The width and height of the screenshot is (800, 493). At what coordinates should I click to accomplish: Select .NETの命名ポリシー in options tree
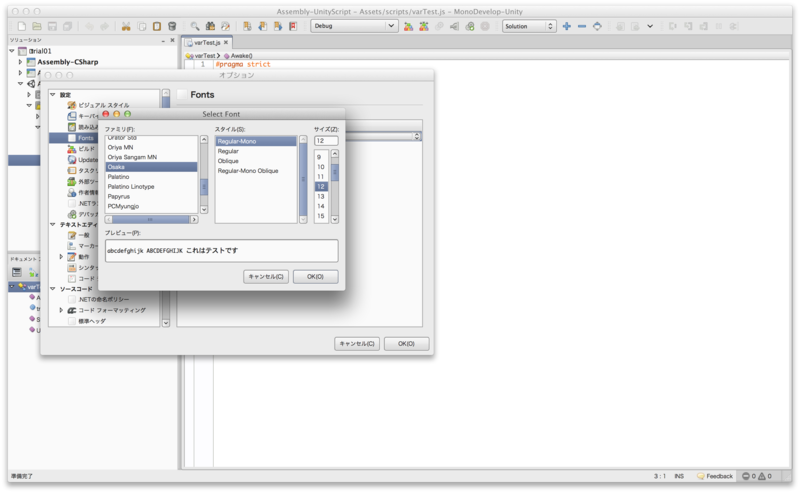[104, 300]
